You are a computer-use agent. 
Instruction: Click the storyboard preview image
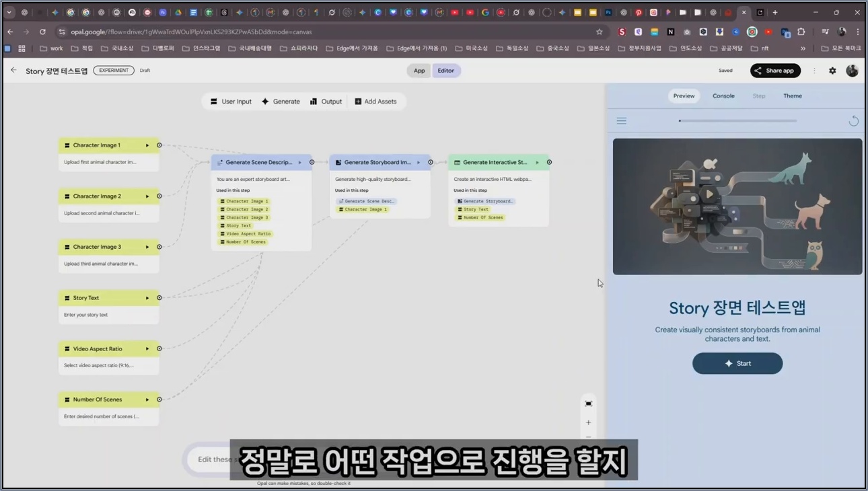tap(737, 206)
